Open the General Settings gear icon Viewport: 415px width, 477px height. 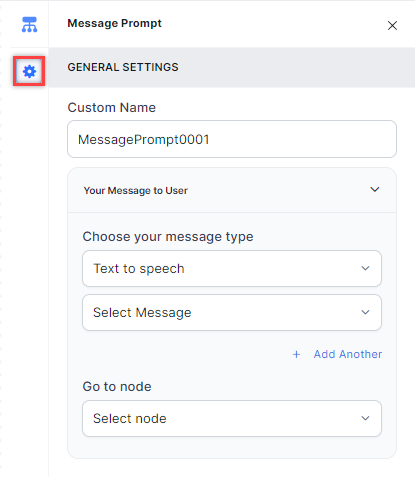(29, 71)
